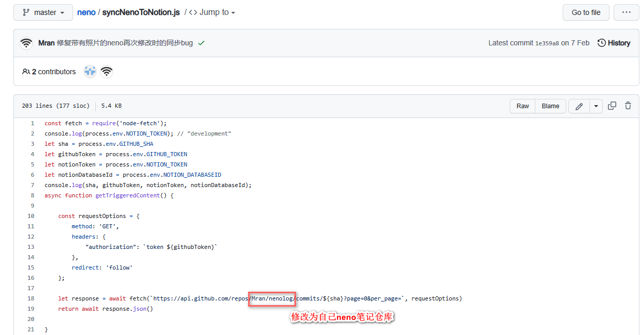
Task: Open the master branch dropdown
Action: coord(43,12)
